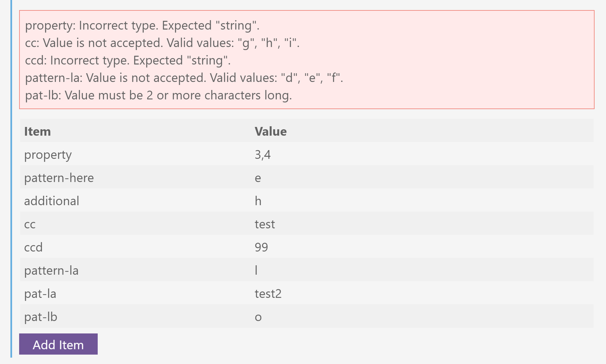Select the cc row in the table
The image size is (606, 364).
coord(30,224)
